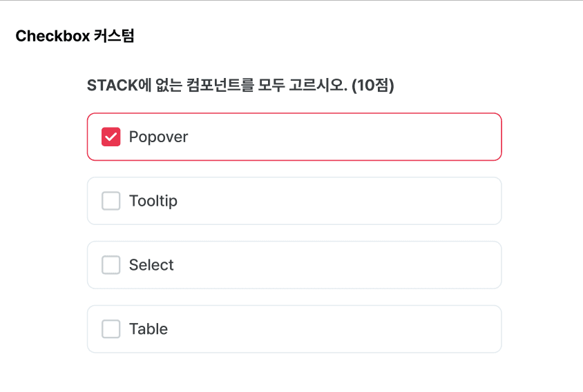Click the Popover label text
Screen dimensions: 583x392
click(158, 137)
